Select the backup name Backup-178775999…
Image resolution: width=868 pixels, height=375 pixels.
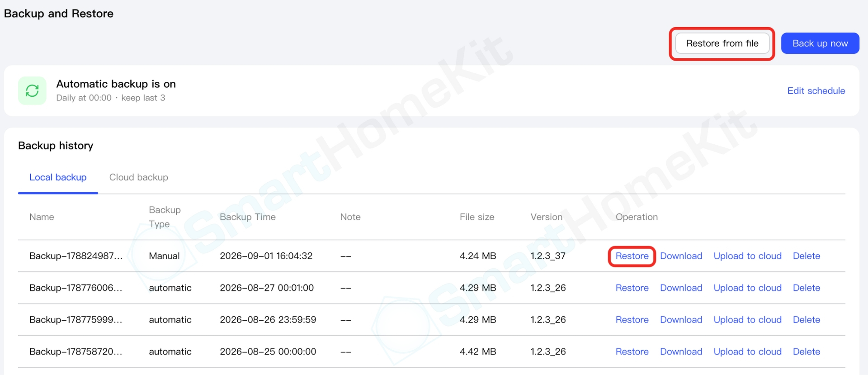coord(76,320)
